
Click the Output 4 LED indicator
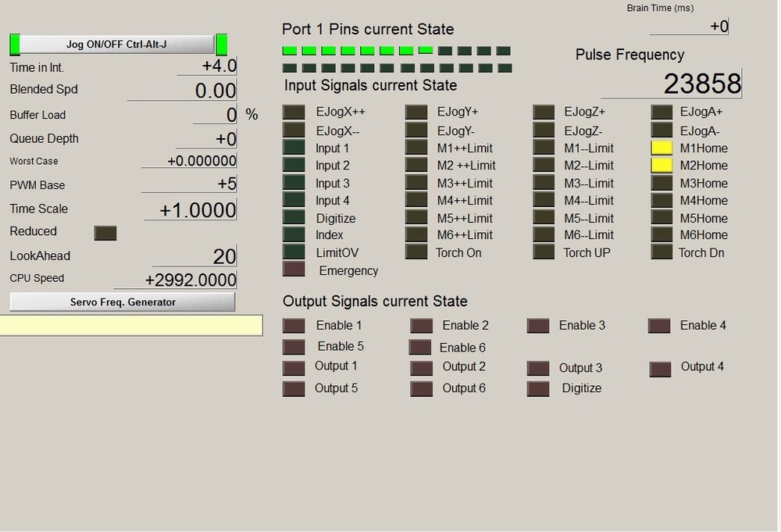(x=660, y=369)
